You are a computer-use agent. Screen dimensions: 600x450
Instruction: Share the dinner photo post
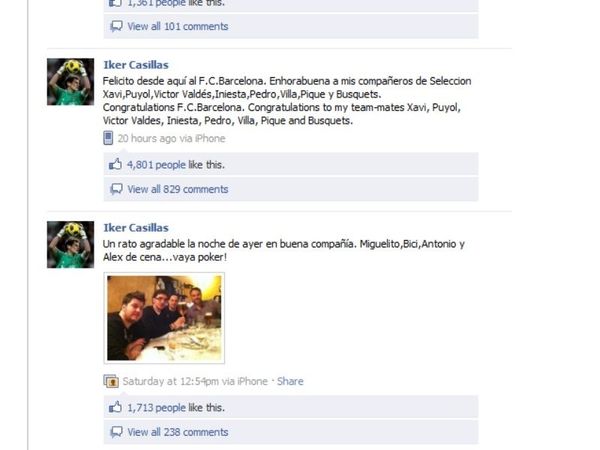tap(290, 381)
